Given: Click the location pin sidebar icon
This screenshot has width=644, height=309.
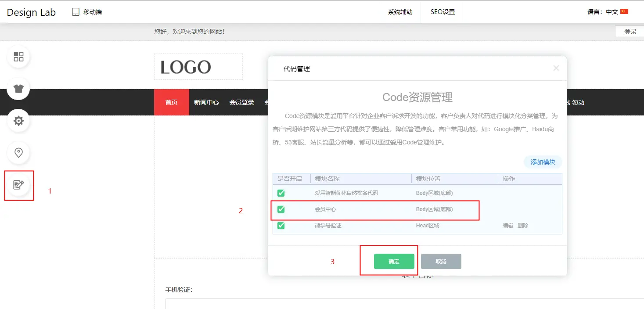Looking at the screenshot, I should point(18,153).
